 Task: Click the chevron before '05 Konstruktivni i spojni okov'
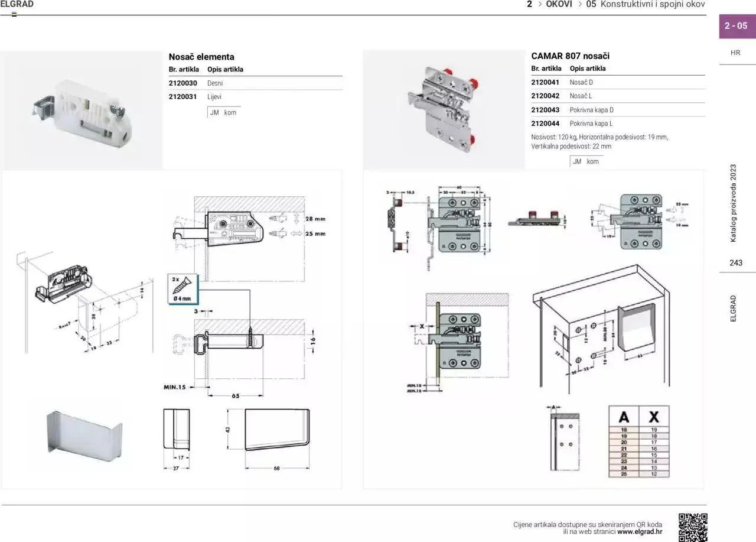(579, 5)
